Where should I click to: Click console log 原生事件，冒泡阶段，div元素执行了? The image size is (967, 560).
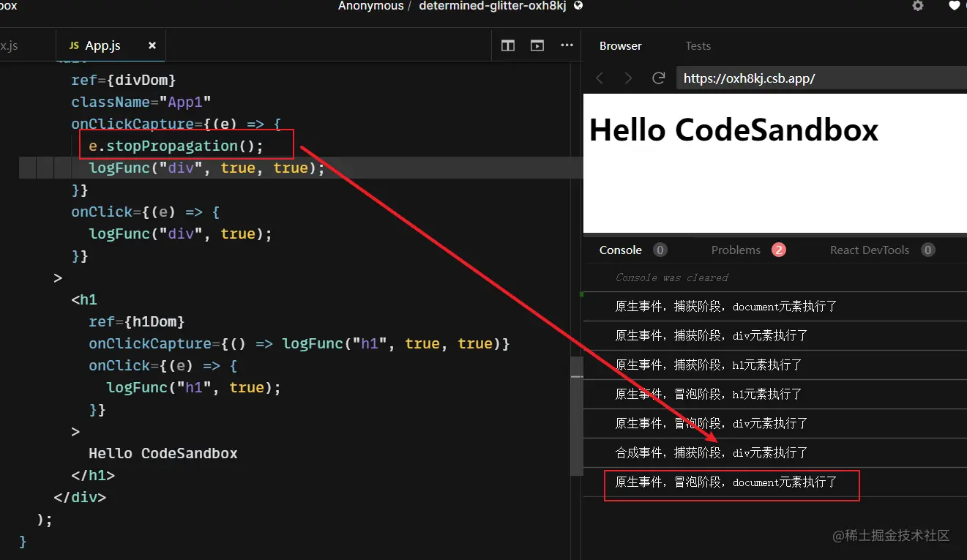(712, 424)
